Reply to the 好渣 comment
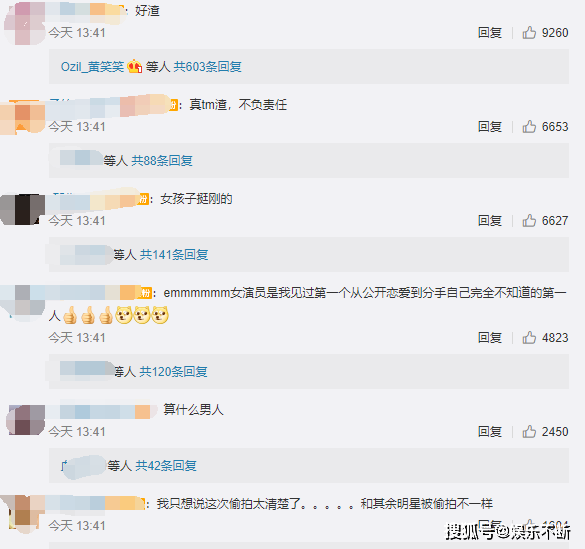 pyautogui.click(x=489, y=33)
